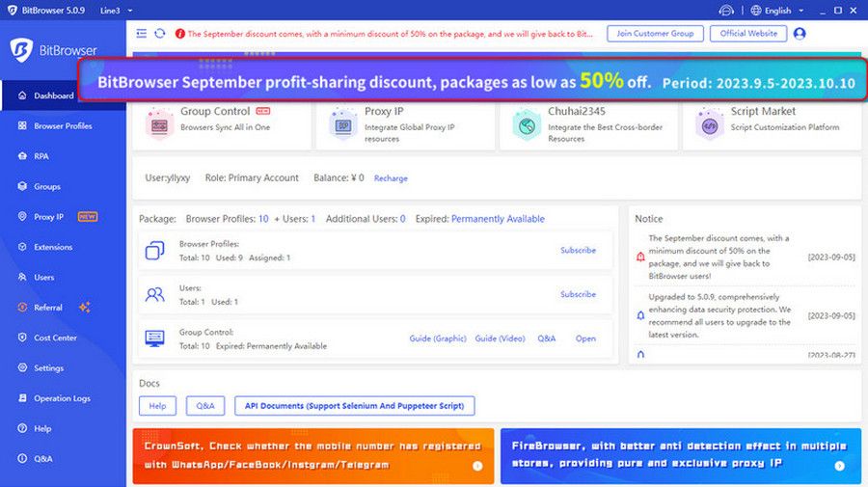Click the network status icon near language
The width and height of the screenshot is (868, 487).
(725, 11)
